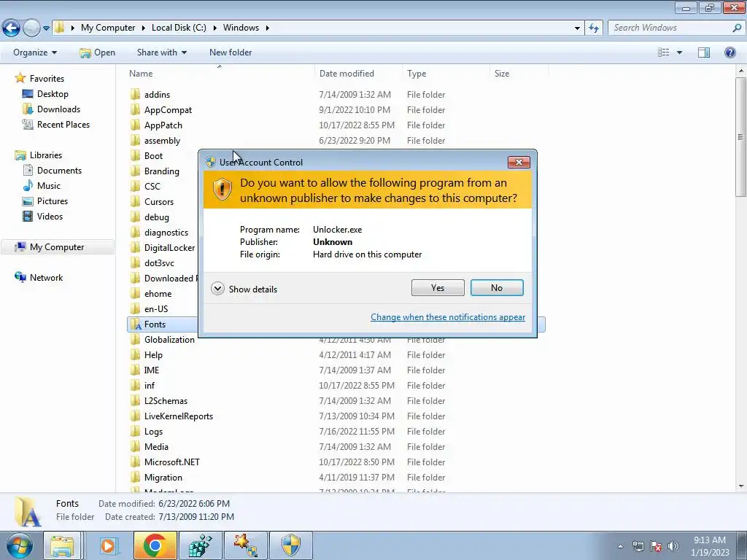Open the recent pages dropdown arrow

(46, 28)
